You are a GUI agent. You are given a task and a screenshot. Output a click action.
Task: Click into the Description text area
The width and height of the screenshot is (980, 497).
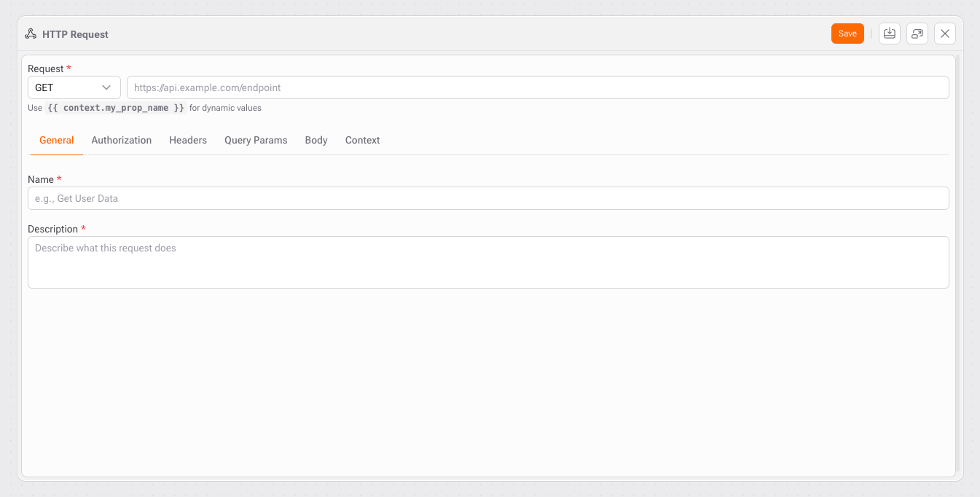click(488, 262)
